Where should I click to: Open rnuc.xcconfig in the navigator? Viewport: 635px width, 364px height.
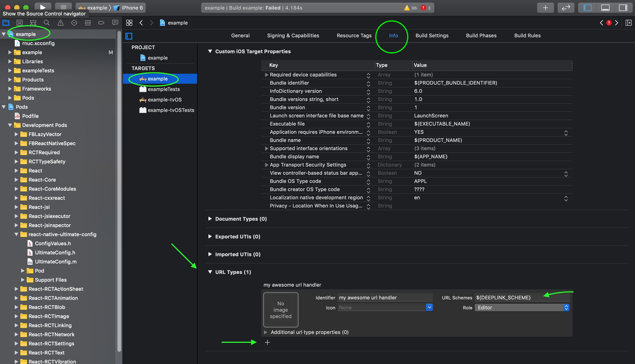tap(38, 43)
